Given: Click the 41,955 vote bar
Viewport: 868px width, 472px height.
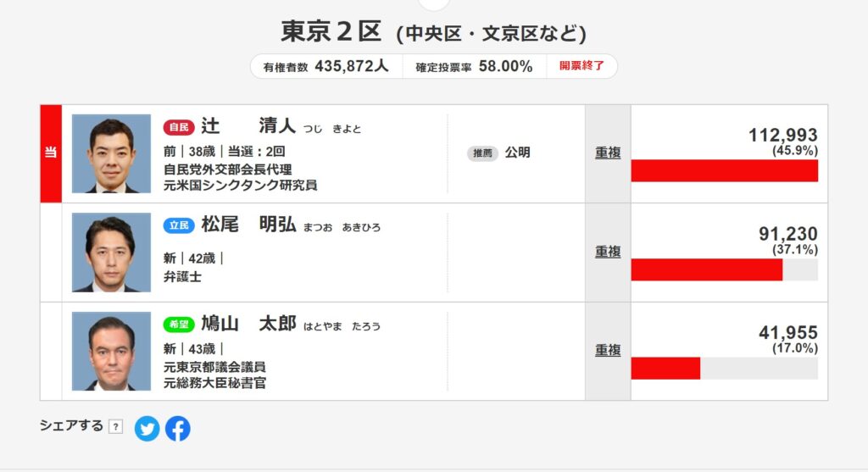Looking at the screenshot, I should 665,369.
